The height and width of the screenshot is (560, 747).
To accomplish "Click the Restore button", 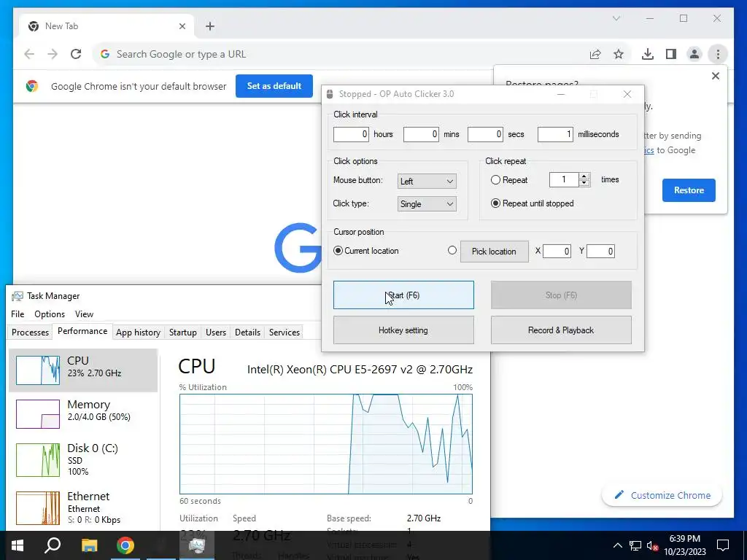I will pyautogui.click(x=689, y=190).
